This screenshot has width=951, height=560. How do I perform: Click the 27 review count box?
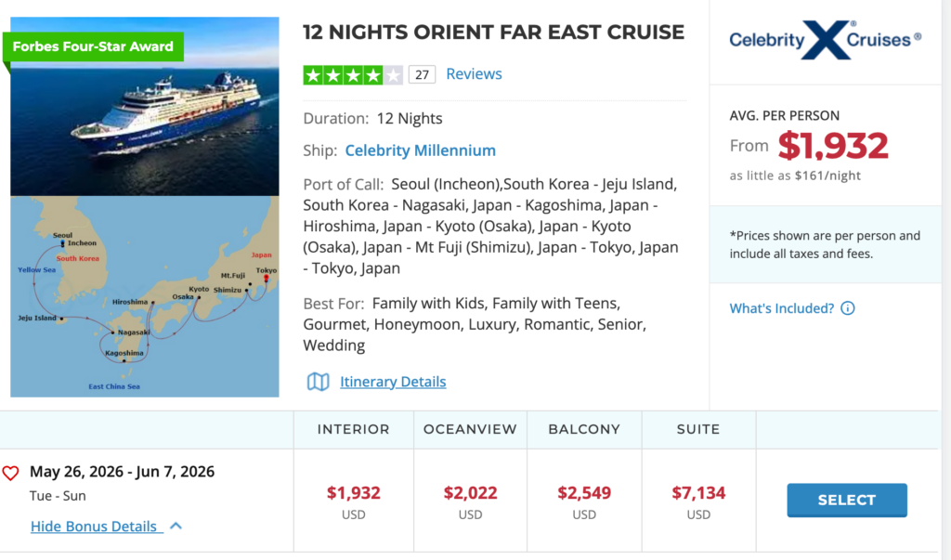click(x=423, y=74)
